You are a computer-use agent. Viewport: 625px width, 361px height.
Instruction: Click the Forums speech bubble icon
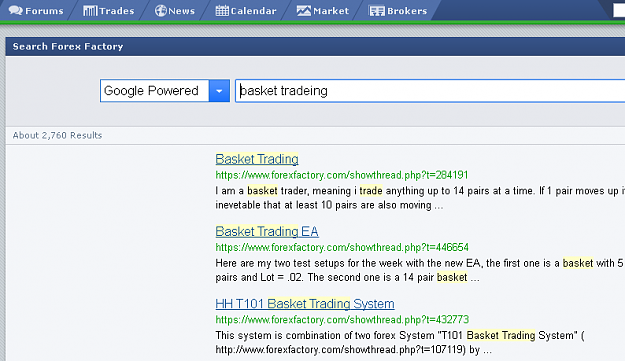click(x=16, y=10)
